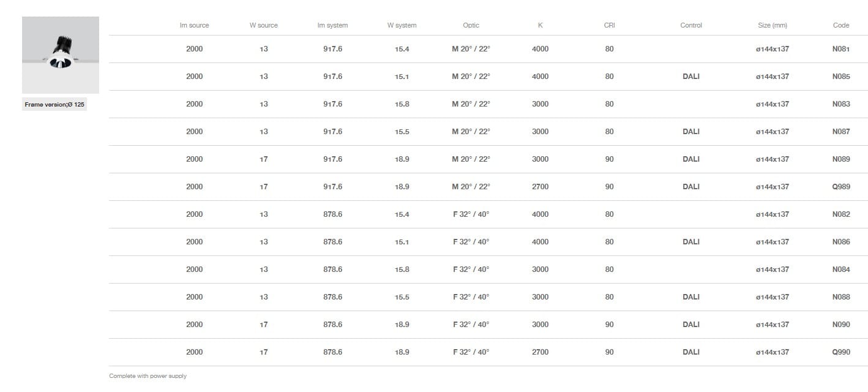Open product code N085
This screenshot has height=392, width=868.
pos(840,77)
